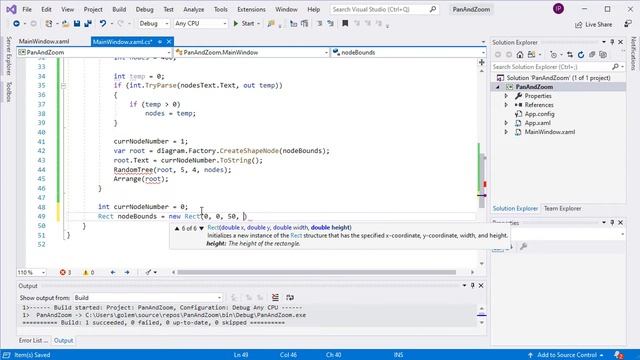Open the PanAndZoom project scope dropdown
Screen dimensions: 640x360
[94, 52]
